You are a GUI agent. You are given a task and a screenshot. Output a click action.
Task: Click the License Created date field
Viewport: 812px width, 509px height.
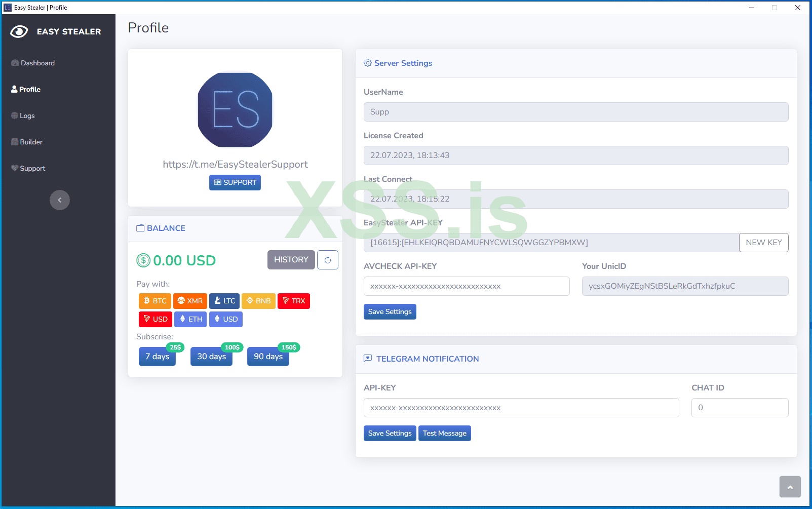[576, 155]
